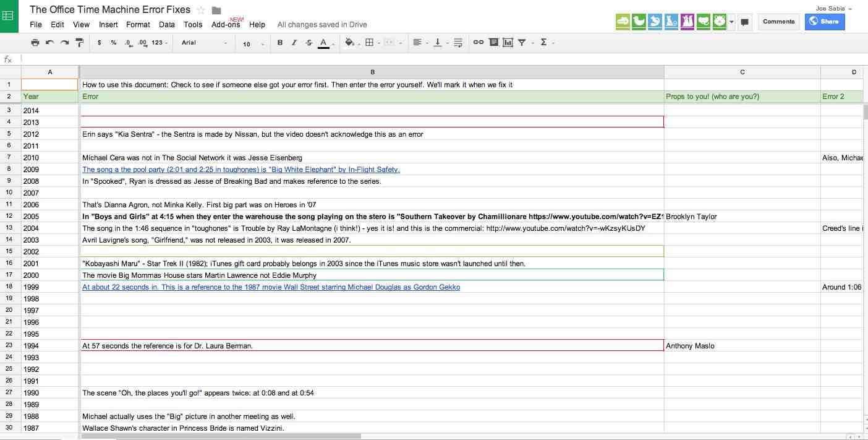This screenshot has width=868, height=440.
Task: Open the Tools menu
Action: (193, 25)
